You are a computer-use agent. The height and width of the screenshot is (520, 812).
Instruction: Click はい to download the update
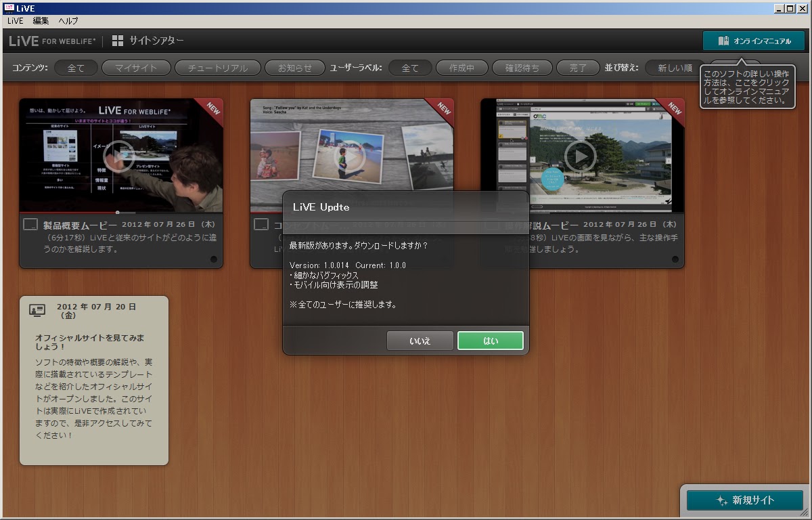pos(491,341)
